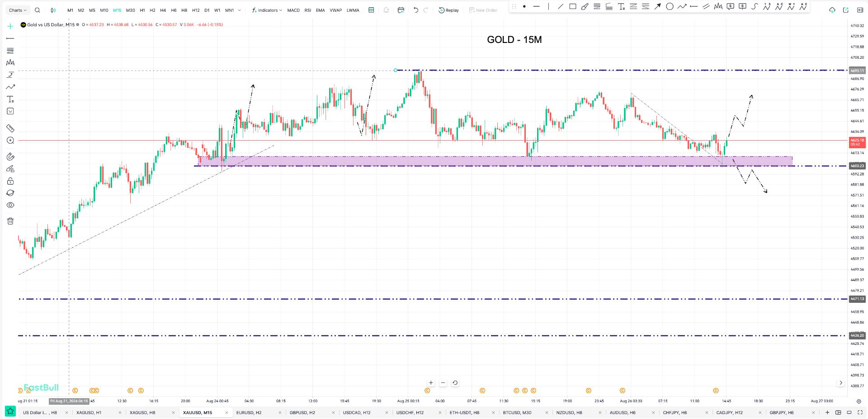Screen dimensions: 868x419
Task: Save chart to cloud icon
Action: tap(832, 10)
